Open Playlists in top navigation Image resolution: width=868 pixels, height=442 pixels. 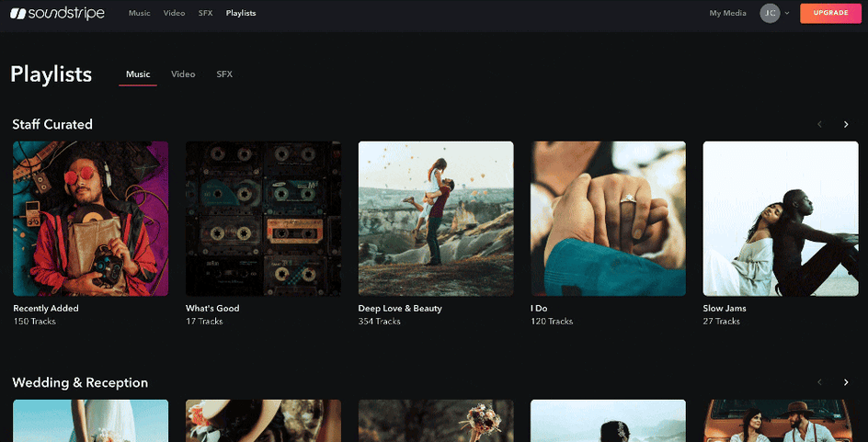[x=241, y=13]
